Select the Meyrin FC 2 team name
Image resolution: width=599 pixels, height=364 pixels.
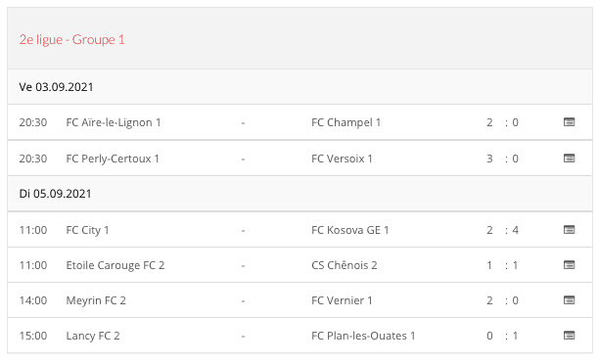pyautogui.click(x=96, y=301)
